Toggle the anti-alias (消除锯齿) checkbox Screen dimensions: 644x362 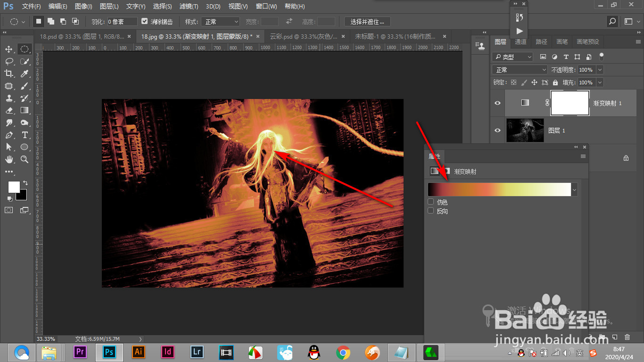(x=145, y=22)
